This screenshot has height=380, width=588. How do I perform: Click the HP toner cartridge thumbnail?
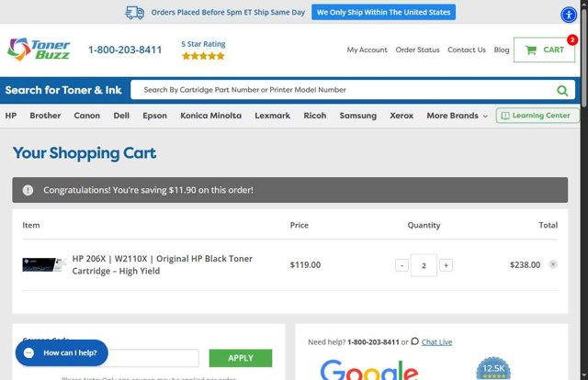click(x=44, y=264)
